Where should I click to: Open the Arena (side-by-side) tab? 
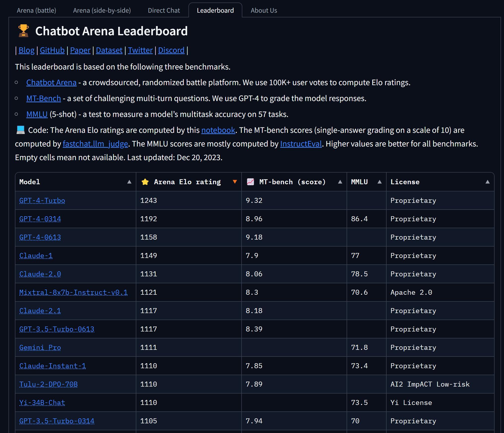(x=102, y=10)
